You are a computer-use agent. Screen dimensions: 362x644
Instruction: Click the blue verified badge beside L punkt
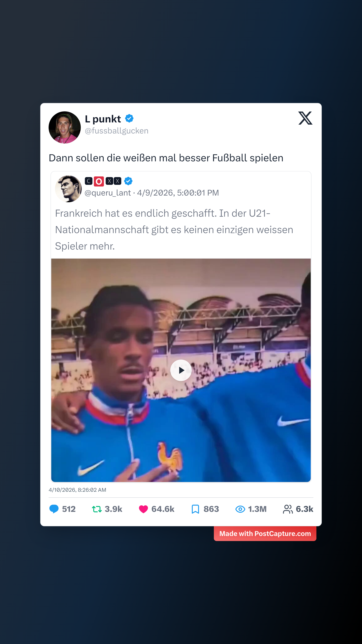129,119
